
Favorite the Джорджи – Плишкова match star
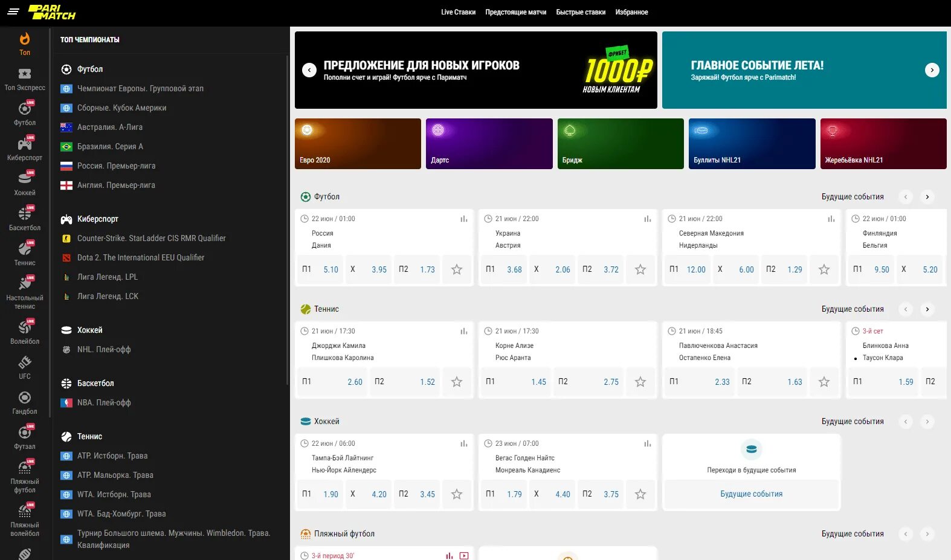457,382
